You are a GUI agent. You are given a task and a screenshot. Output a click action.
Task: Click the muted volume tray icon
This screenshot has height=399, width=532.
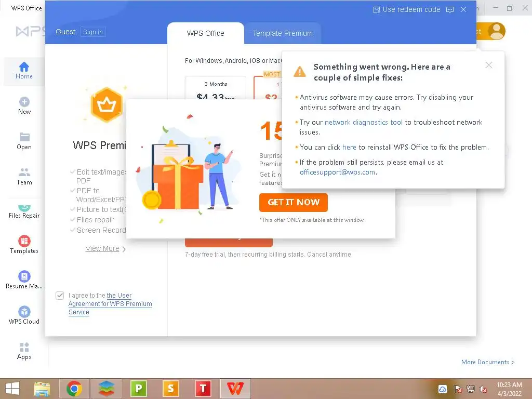[x=483, y=389]
